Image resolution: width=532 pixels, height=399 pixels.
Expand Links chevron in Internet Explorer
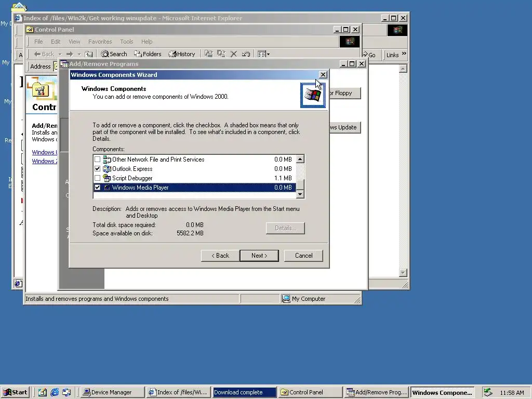coord(404,54)
